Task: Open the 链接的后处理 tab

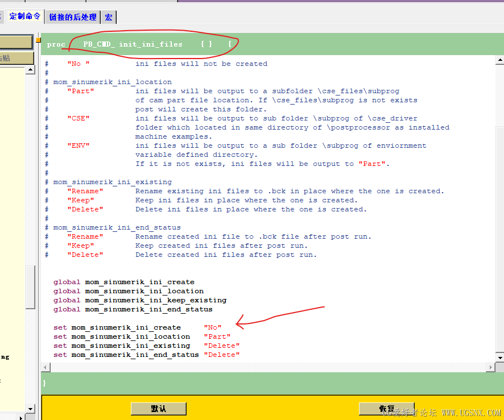Action: pyautogui.click(x=73, y=17)
